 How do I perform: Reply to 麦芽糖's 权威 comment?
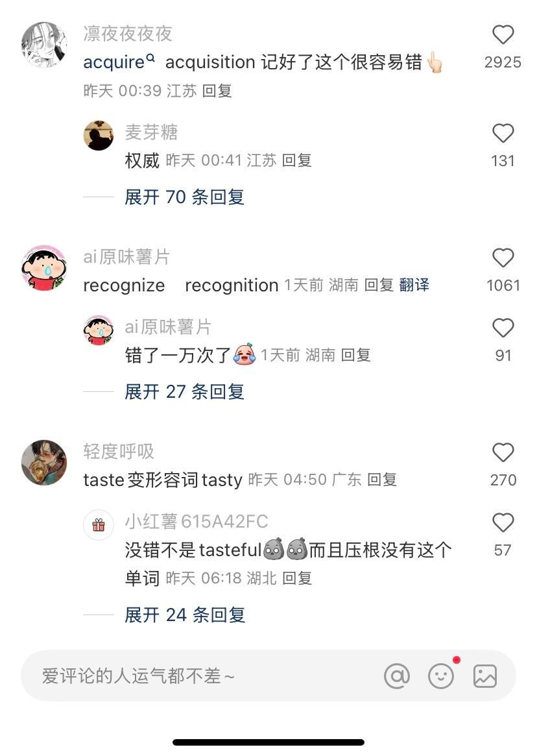click(297, 160)
